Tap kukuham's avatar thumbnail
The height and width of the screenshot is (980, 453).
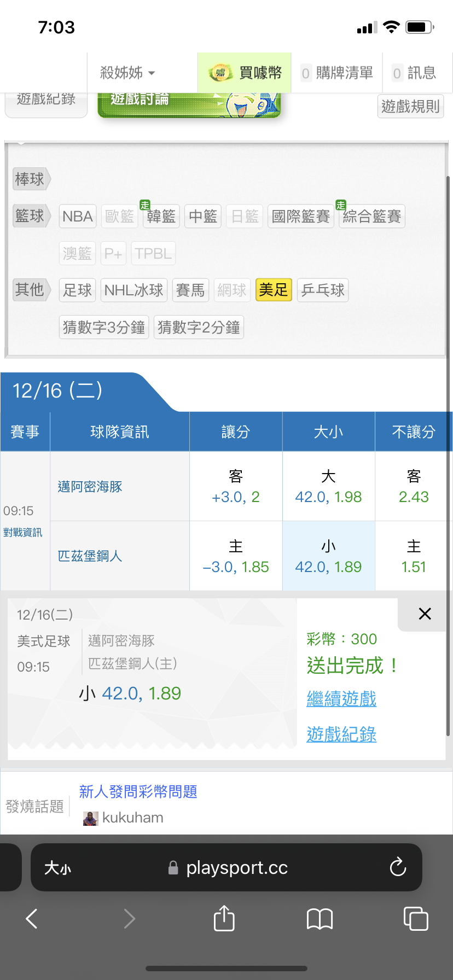[90, 818]
